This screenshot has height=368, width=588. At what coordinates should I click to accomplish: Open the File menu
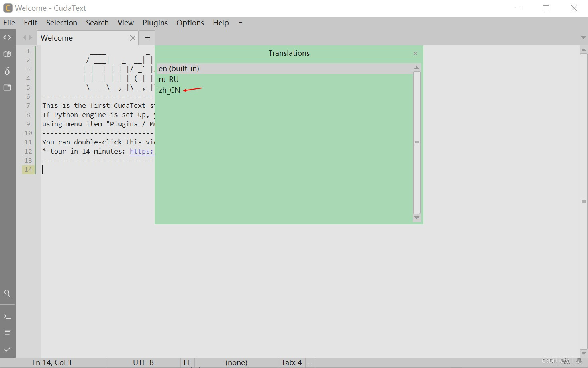(9, 23)
